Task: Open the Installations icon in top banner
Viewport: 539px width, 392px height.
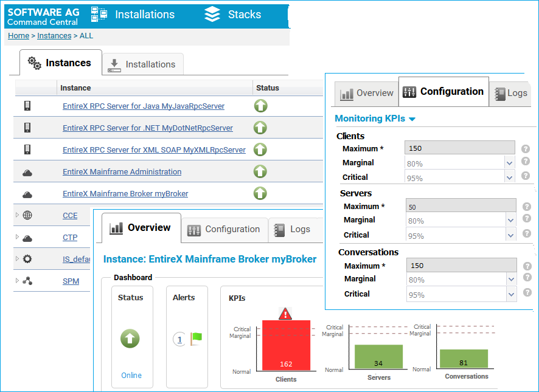Action: [99, 15]
